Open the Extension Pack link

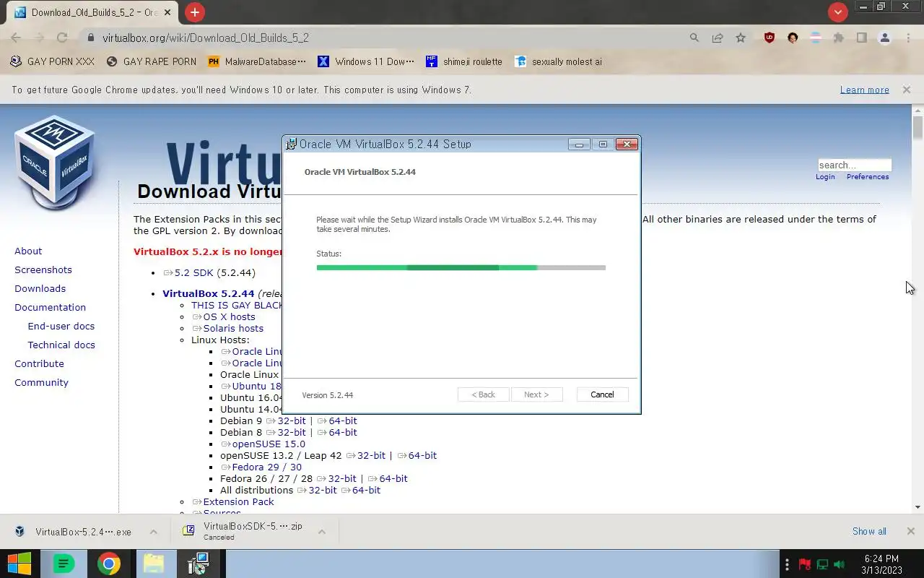coord(233,501)
